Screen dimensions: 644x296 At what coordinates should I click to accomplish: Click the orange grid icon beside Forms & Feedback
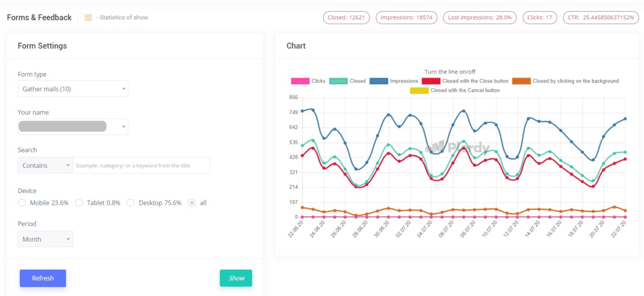[x=88, y=18]
